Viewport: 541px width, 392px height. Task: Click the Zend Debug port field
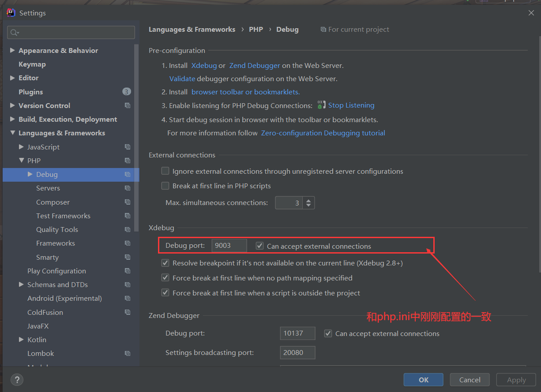click(x=297, y=333)
